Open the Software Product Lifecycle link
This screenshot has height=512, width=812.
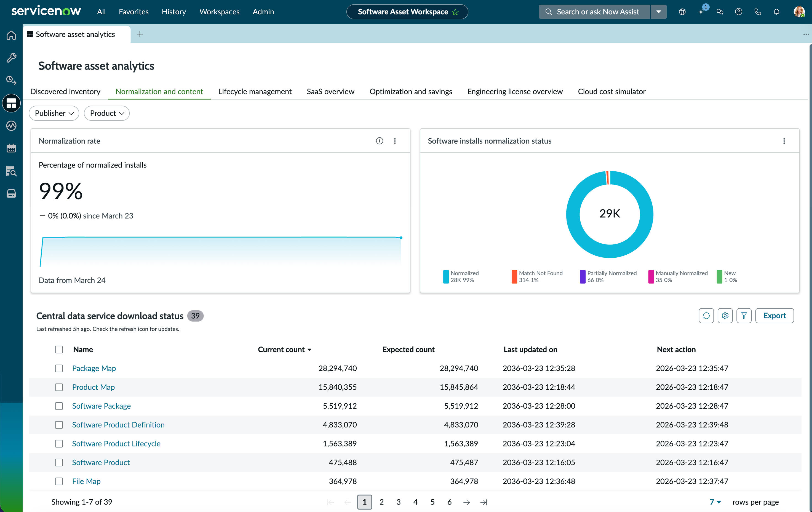click(116, 444)
